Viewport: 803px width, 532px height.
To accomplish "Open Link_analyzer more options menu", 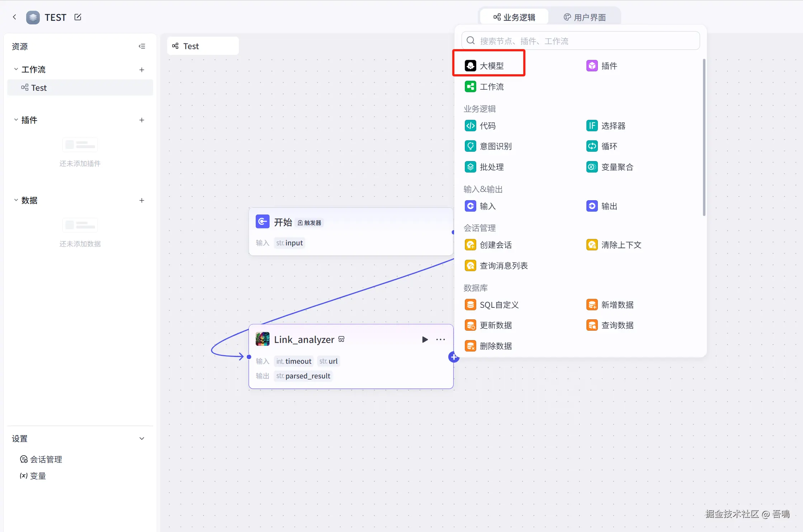I will (x=440, y=339).
